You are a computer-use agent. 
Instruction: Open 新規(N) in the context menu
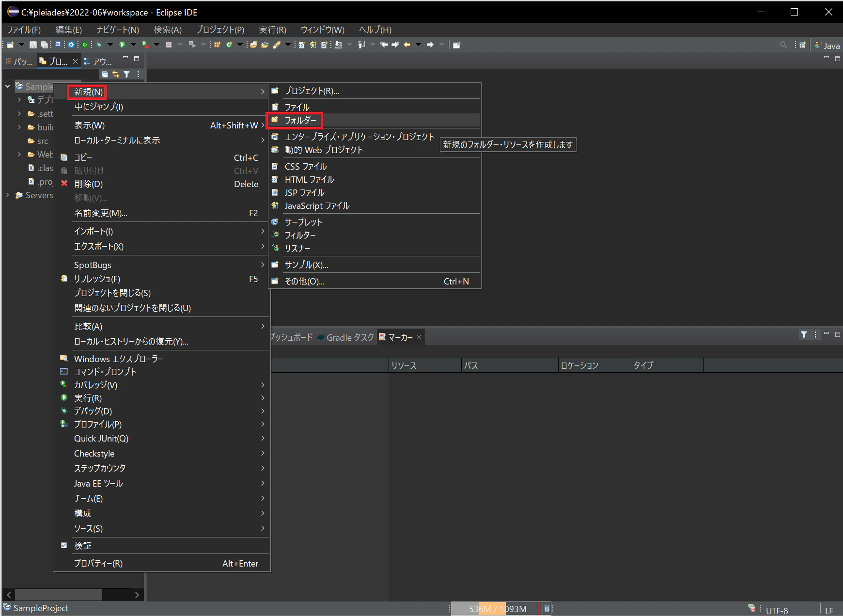coord(161,92)
